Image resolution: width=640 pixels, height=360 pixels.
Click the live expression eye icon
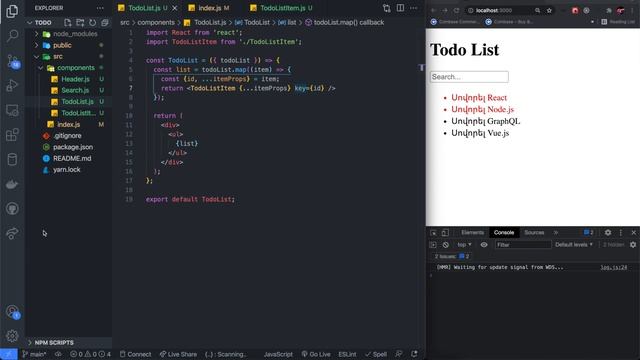point(484,245)
